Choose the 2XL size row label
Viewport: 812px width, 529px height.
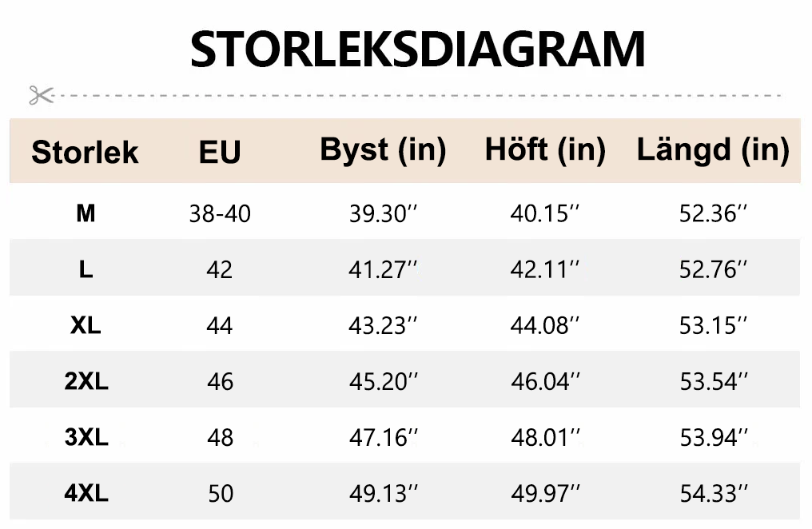click(86, 381)
